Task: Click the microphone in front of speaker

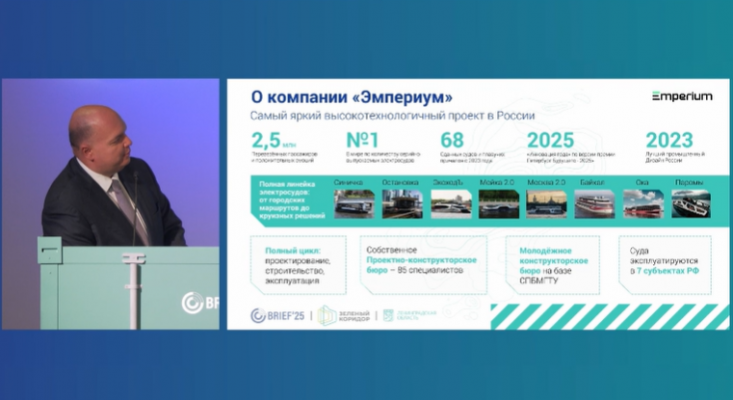Action: 136,208
